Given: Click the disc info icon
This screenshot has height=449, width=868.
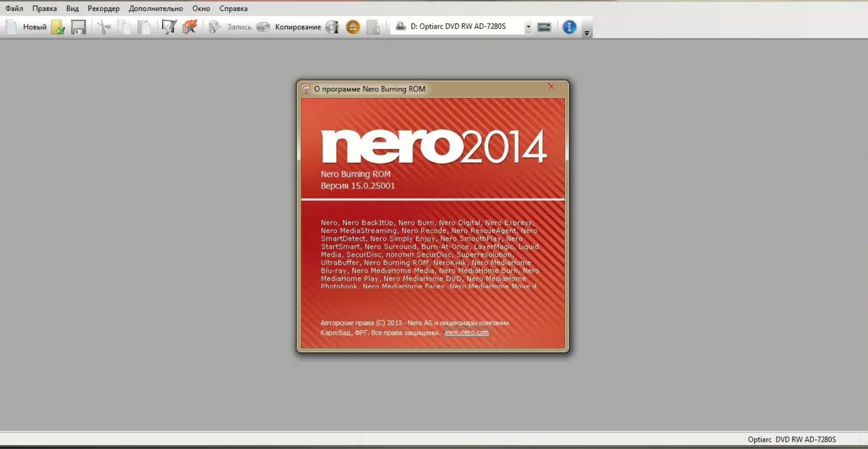Looking at the screenshot, I should pyautogui.click(x=332, y=27).
